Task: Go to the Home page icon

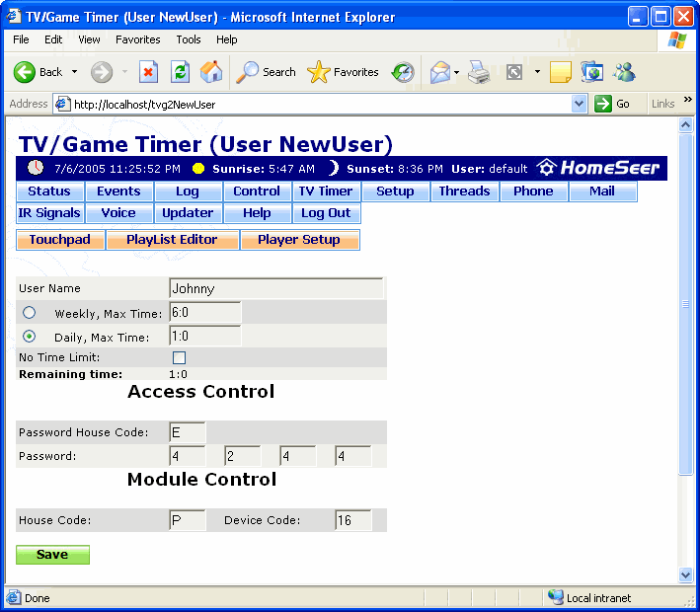Action: [211, 72]
